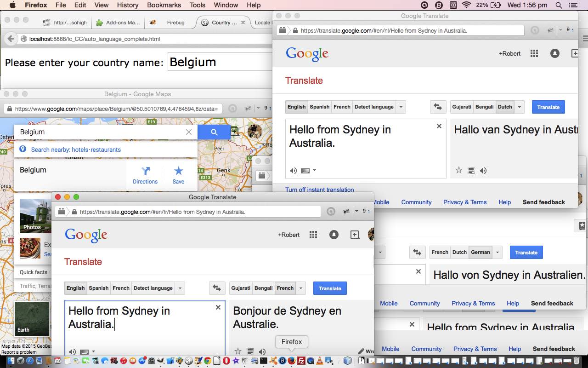588x368 pixels.
Task: Select Dutch target in Dutch translate window
Action: [505, 107]
